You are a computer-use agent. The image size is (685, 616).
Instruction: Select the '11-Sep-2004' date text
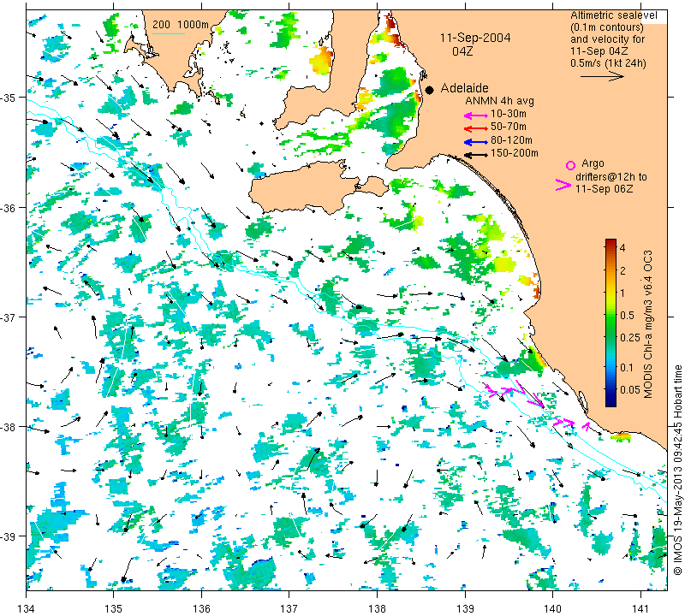(475, 38)
